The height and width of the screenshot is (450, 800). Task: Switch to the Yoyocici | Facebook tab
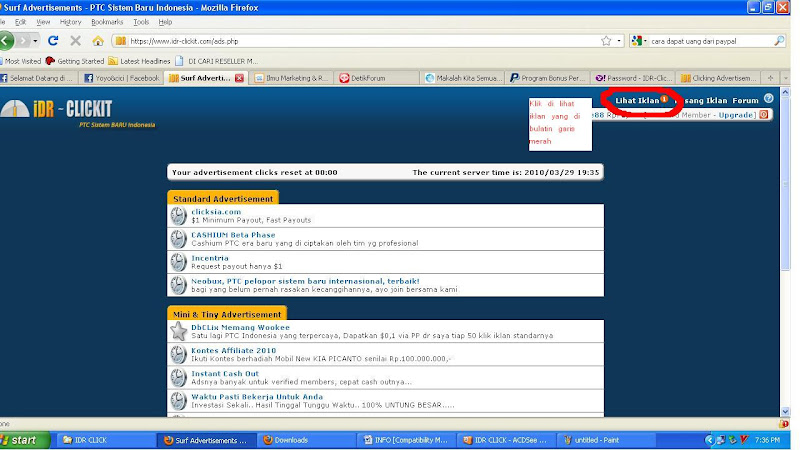(x=122, y=78)
